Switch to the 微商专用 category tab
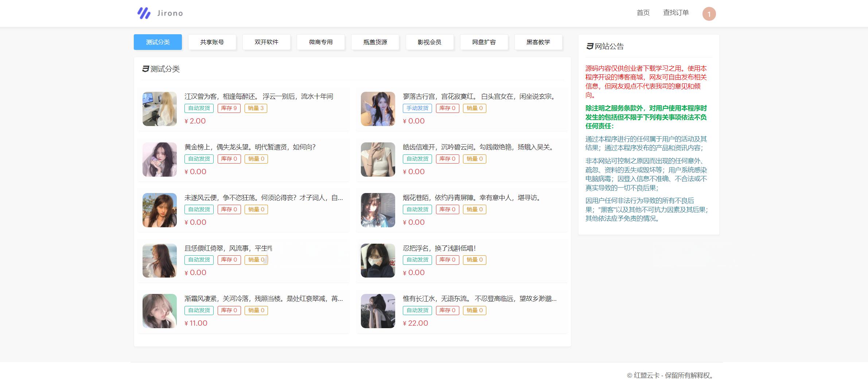This screenshot has height=389, width=868. pyautogui.click(x=321, y=42)
